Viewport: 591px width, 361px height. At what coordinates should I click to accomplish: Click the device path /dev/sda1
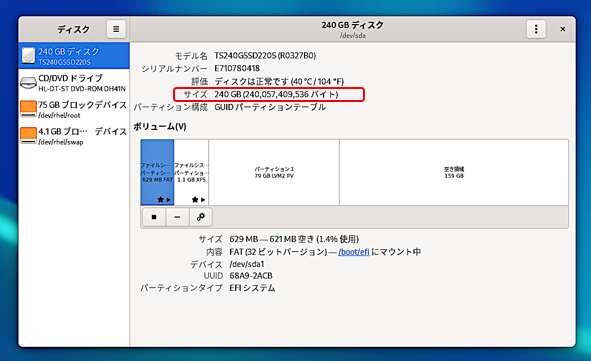[247, 264]
